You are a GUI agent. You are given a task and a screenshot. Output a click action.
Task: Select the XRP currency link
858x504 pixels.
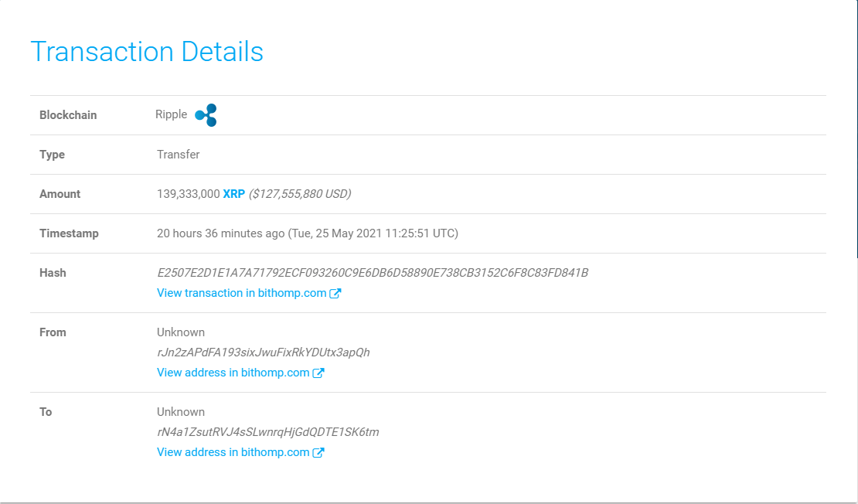click(x=233, y=193)
